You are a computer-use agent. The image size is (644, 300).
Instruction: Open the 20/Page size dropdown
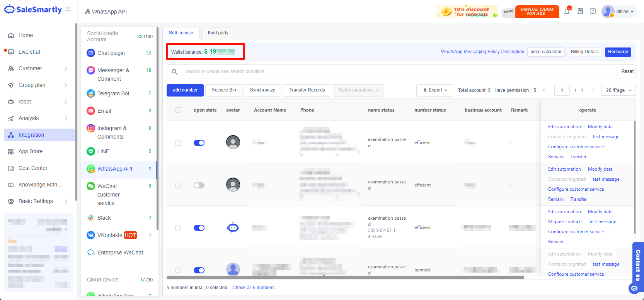(x=618, y=90)
